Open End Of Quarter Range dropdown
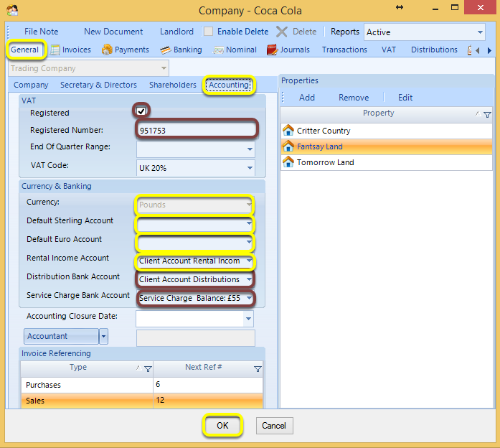500x448 pixels. 250,149
